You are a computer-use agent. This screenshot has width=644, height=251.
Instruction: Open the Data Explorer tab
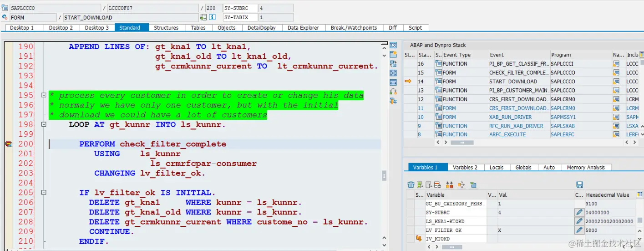pos(304,28)
